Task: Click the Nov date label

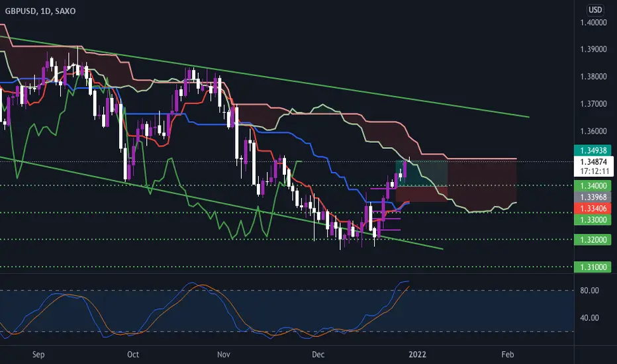Action: click(x=224, y=355)
